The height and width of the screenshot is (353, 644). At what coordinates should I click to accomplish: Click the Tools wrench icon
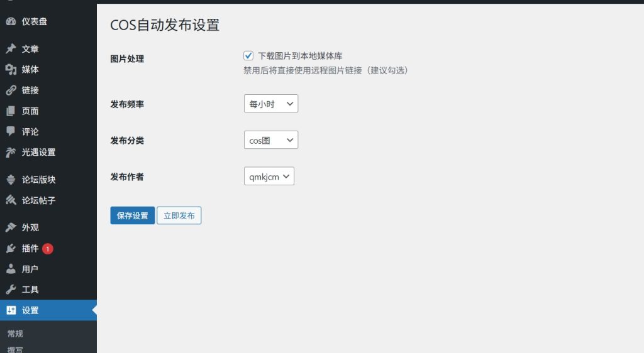(x=11, y=290)
